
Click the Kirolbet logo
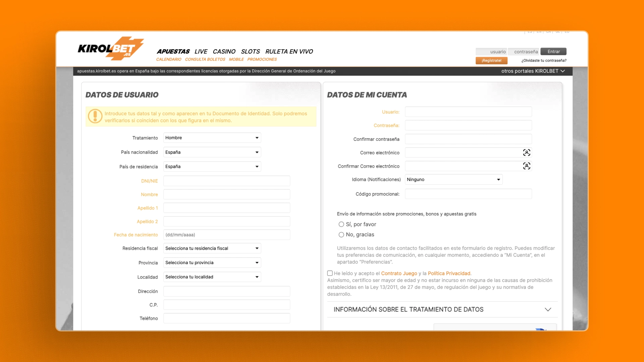pos(111,49)
